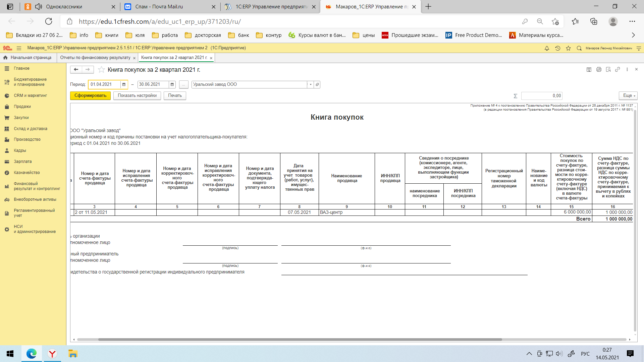Screen dimensions: 644x362
Task: Open the Показать настройки panel
Action: pos(138,96)
